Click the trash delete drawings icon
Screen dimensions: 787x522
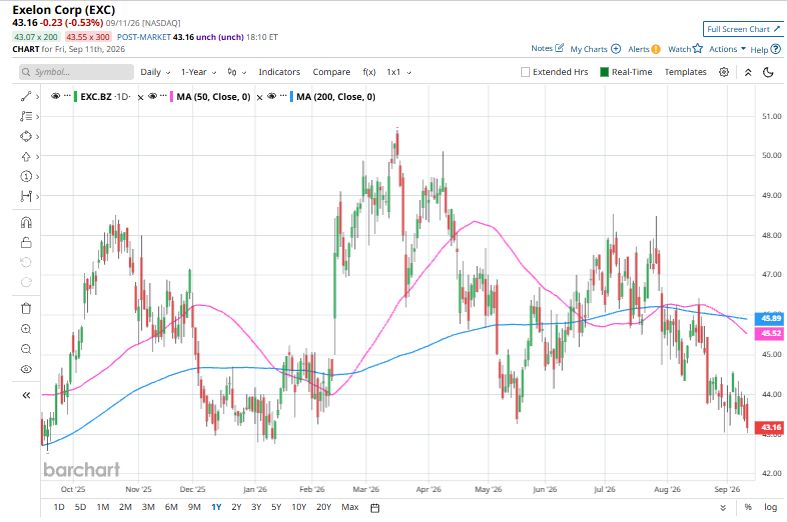(26, 308)
